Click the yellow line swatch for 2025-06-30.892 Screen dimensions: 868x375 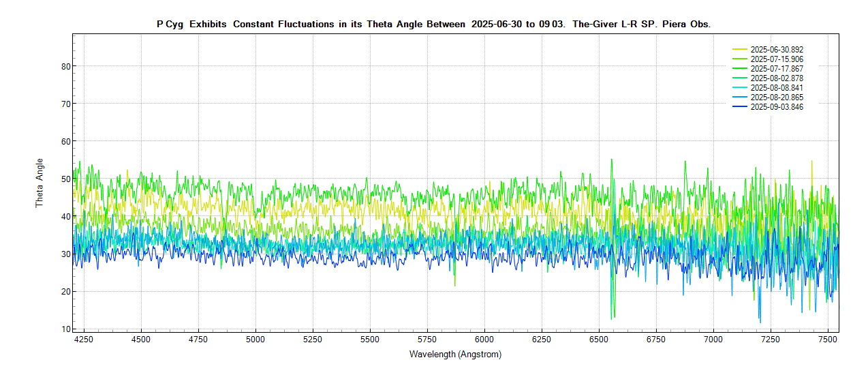(740, 50)
